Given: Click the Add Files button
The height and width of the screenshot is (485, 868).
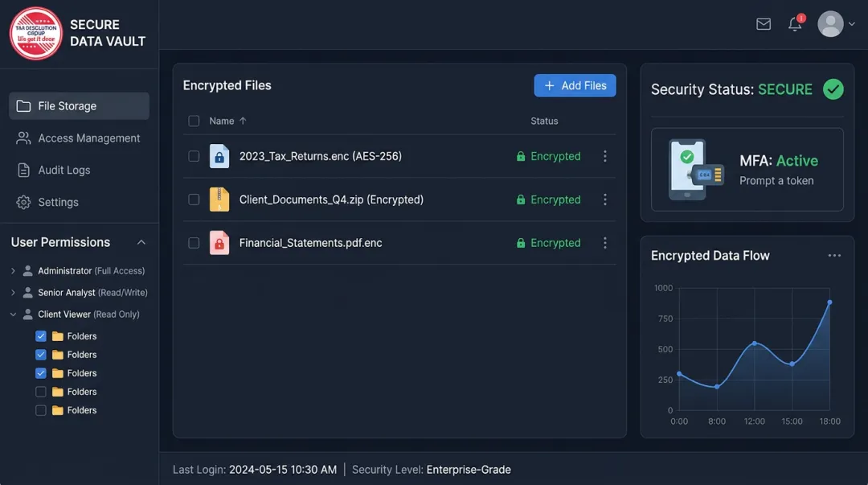Looking at the screenshot, I should [x=575, y=85].
